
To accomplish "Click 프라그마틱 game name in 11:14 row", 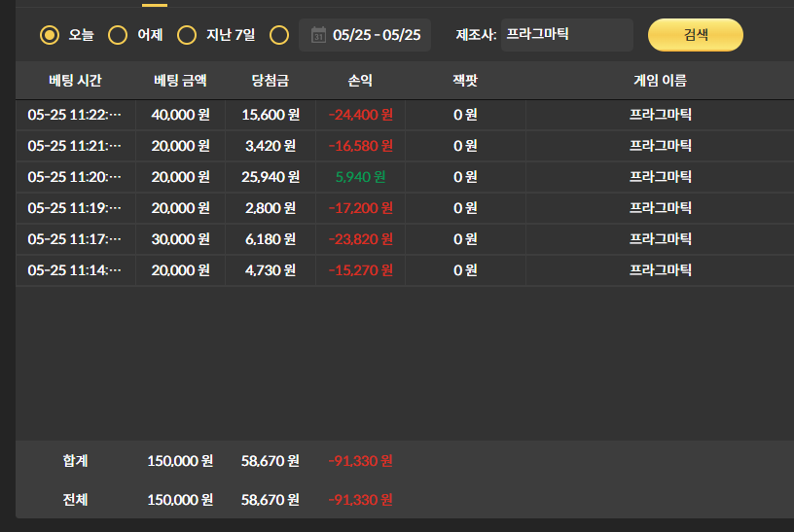I will pyautogui.click(x=660, y=269).
